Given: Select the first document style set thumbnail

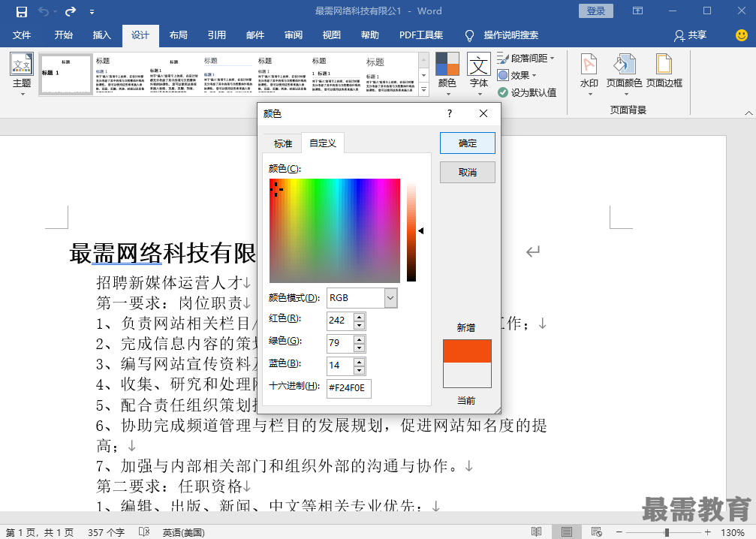Looking at the screenshot, I should click(x=65, y=74).
